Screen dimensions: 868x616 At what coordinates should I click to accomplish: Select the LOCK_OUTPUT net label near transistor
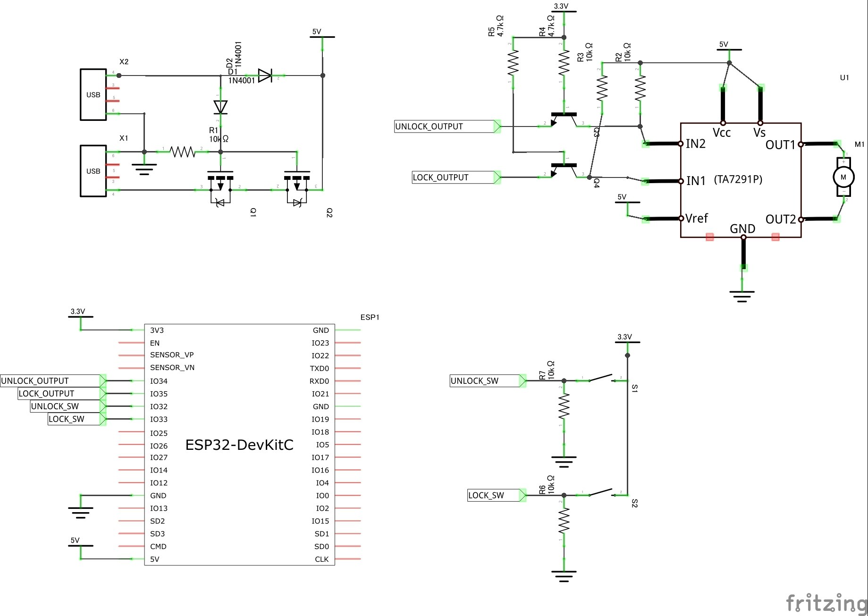454,177
